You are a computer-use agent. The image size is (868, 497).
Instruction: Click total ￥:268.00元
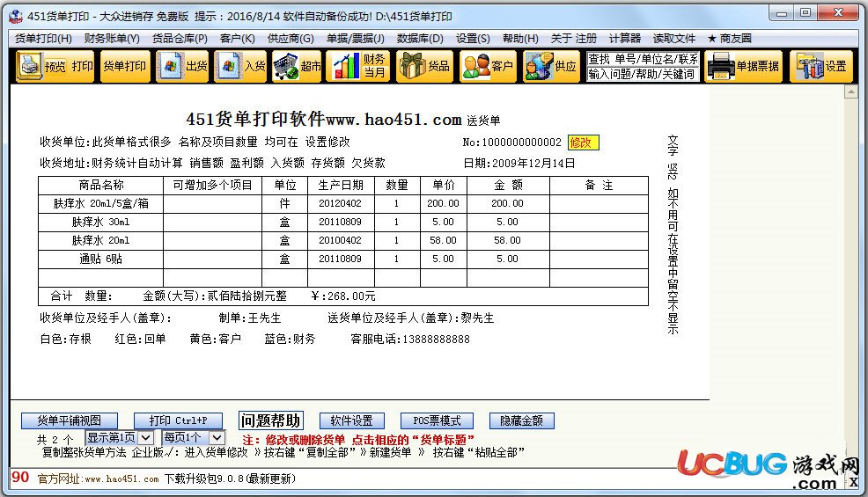[x=344, y=296]
